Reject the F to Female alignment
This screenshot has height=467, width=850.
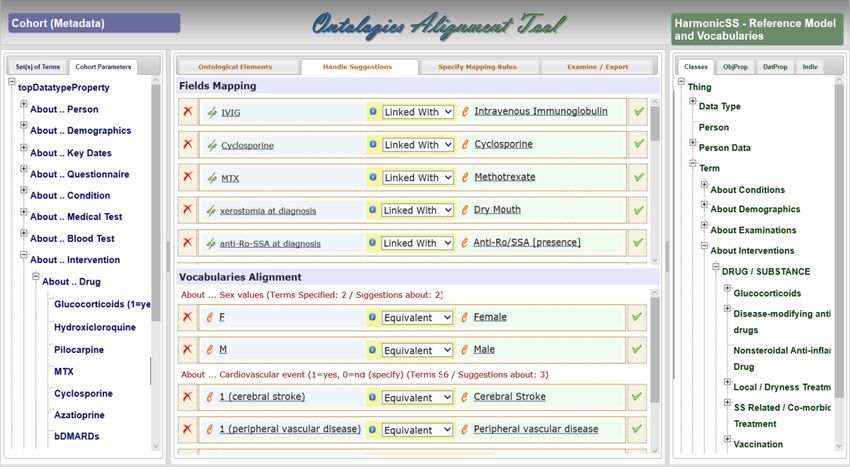click(188, 317)
